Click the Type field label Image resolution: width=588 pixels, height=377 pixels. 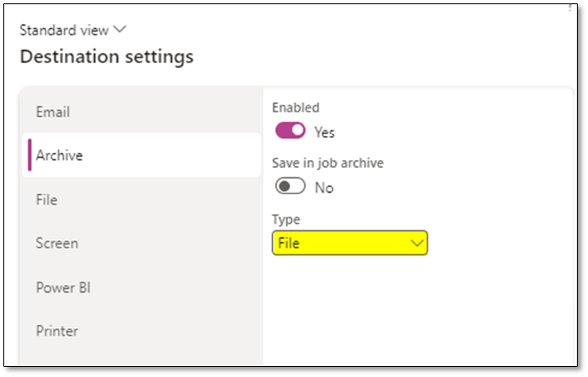tap(285, 220)
